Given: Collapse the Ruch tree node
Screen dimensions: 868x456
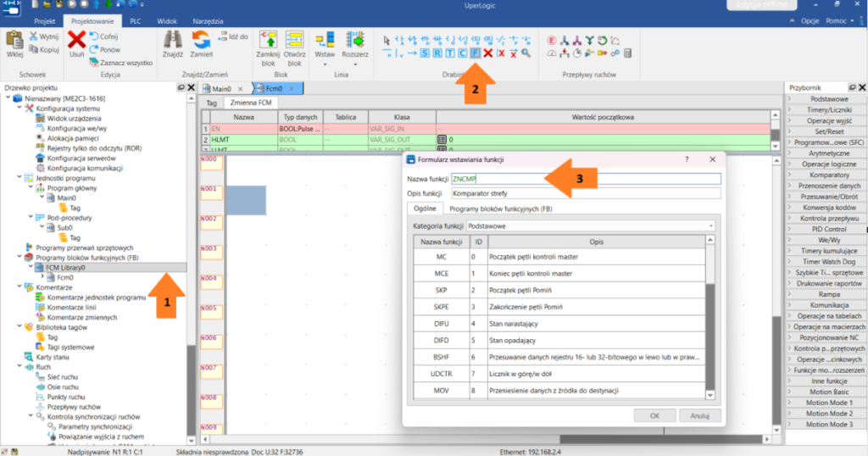Looking at the screenshot, I should pyautogui.click(x=19, y=366).
